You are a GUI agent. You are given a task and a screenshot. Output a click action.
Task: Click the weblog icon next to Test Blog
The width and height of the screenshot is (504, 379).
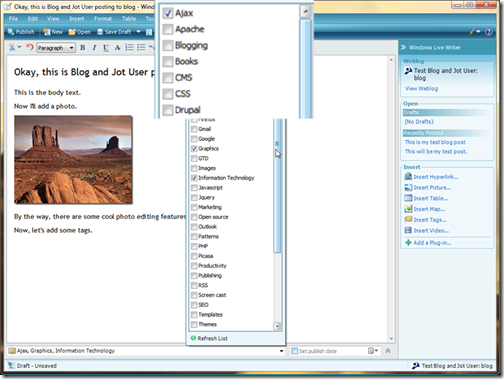408,71
